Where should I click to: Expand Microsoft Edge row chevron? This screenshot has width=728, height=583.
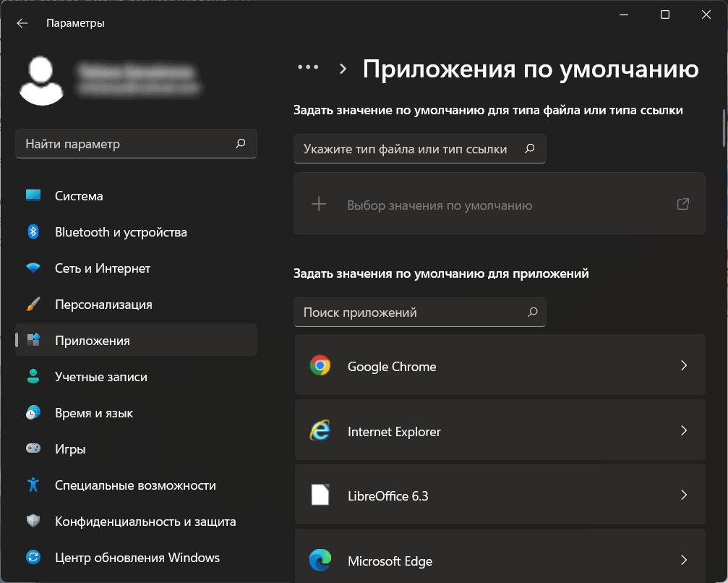point(684,560)
